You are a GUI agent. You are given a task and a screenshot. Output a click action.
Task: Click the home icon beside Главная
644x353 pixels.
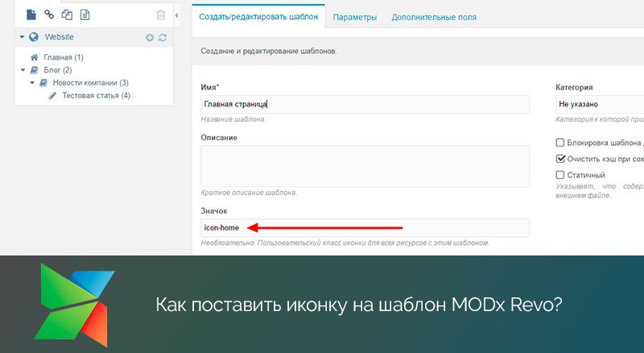click(35, 57)
